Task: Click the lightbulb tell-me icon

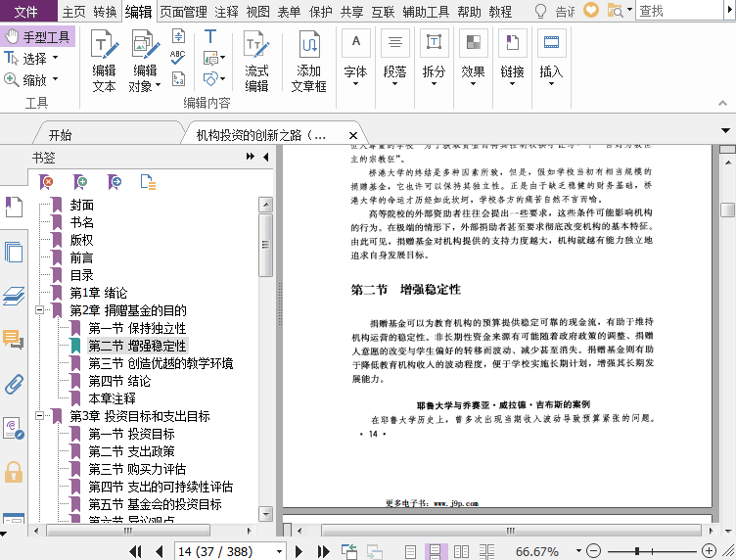Action: (540, 11)
